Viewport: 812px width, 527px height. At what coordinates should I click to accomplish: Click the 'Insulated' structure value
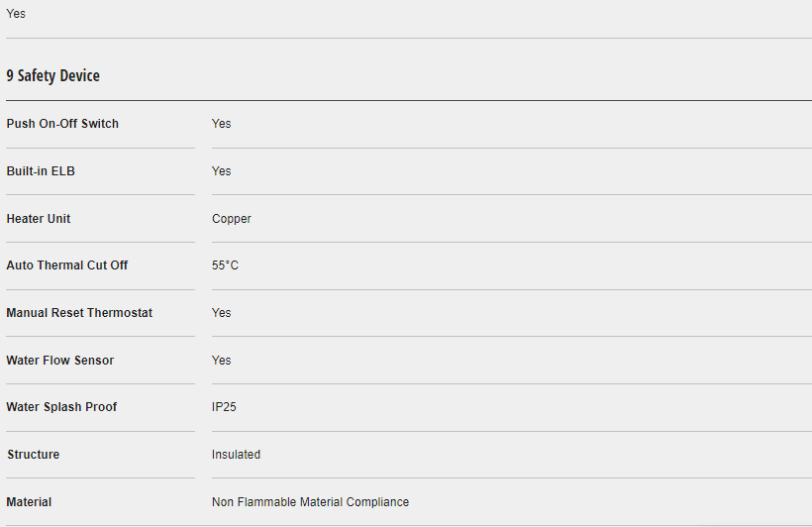236,455
